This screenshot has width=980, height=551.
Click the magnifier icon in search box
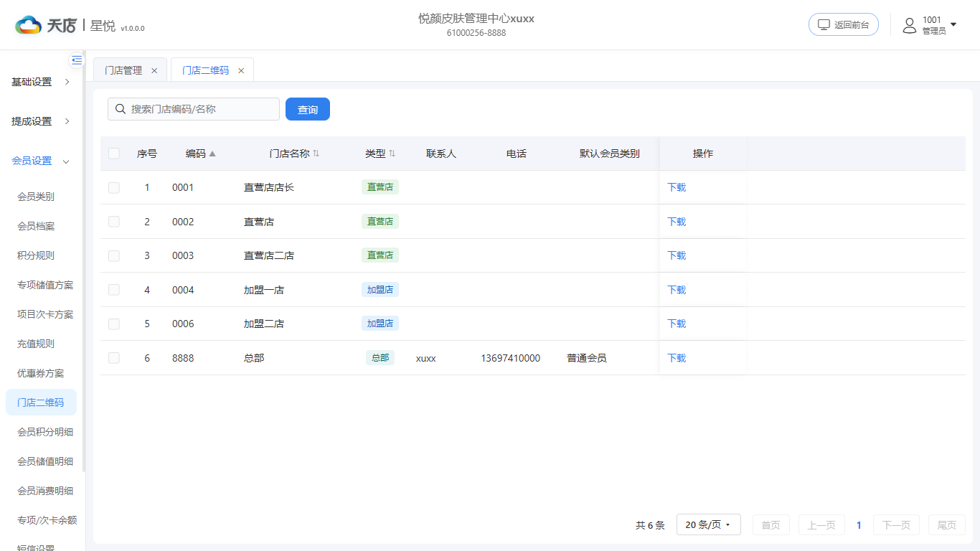(121, 109)
